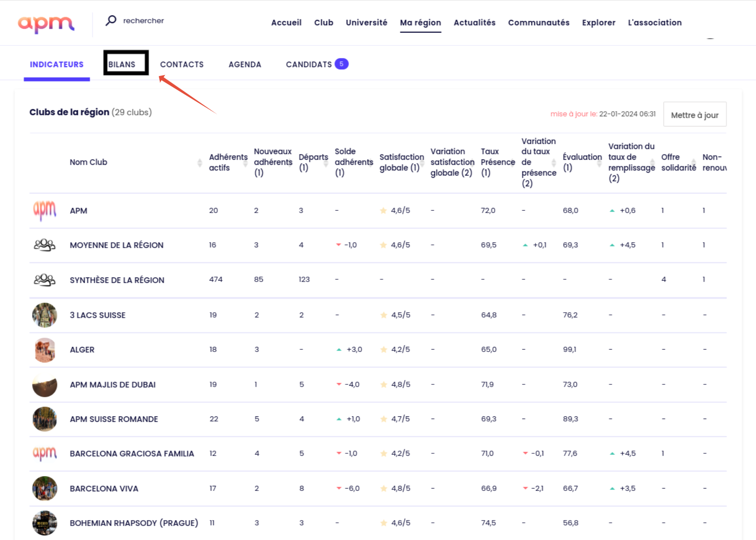
Task: Sort by Variation du taux de remplissage
Action: coord(652,162)
